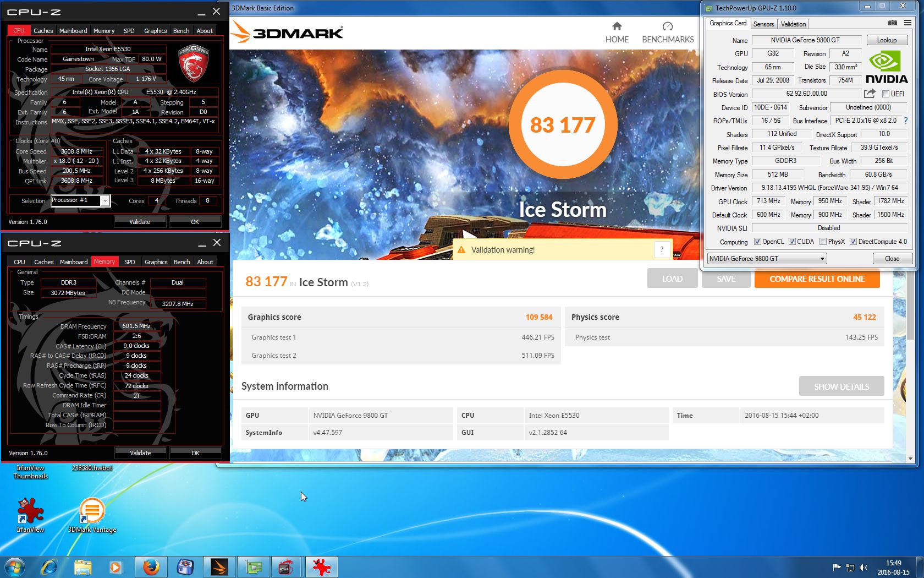Click the bus interface question mark icon
This screenshot has height=578, width=924.
pos(905,121)
